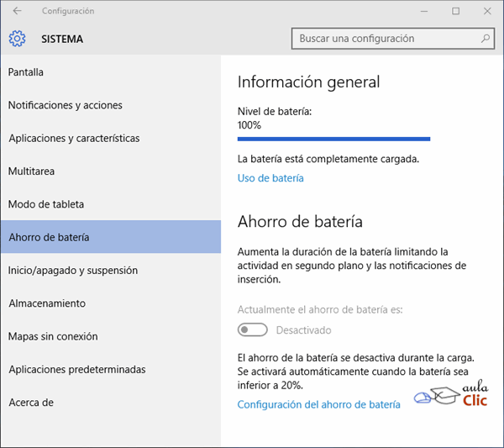This screenshot has height=448, width=504.
Task: Open Inicio/apagado y suspensión
Action: point(73,271)
